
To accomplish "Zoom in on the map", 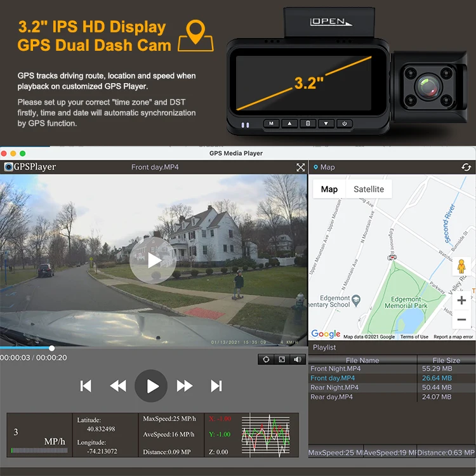I will pos(461,301).
